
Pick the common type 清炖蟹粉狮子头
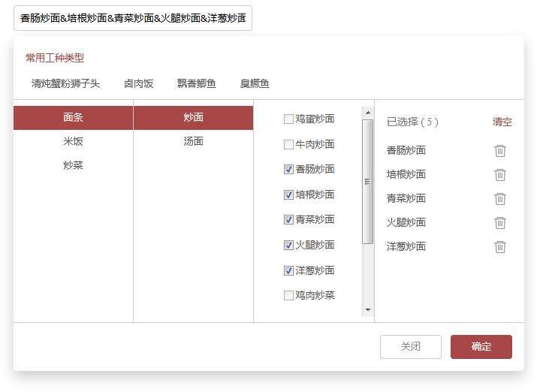click(x=65, y=83)
